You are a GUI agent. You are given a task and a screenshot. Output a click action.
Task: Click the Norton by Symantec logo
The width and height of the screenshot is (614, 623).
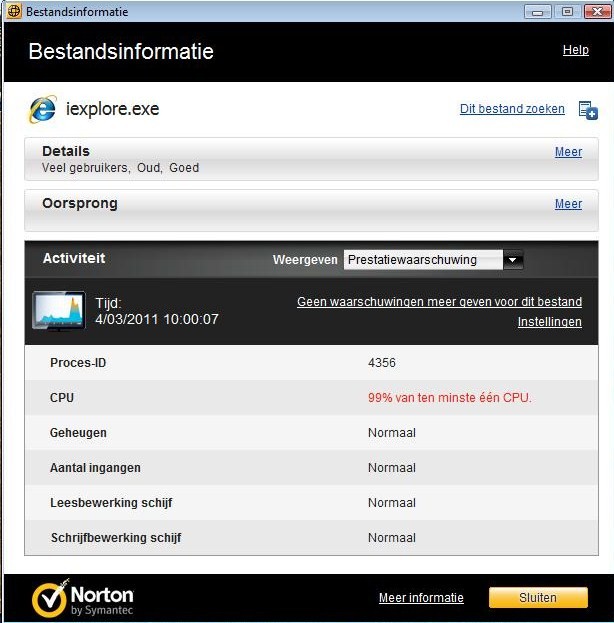click(83, 598)
